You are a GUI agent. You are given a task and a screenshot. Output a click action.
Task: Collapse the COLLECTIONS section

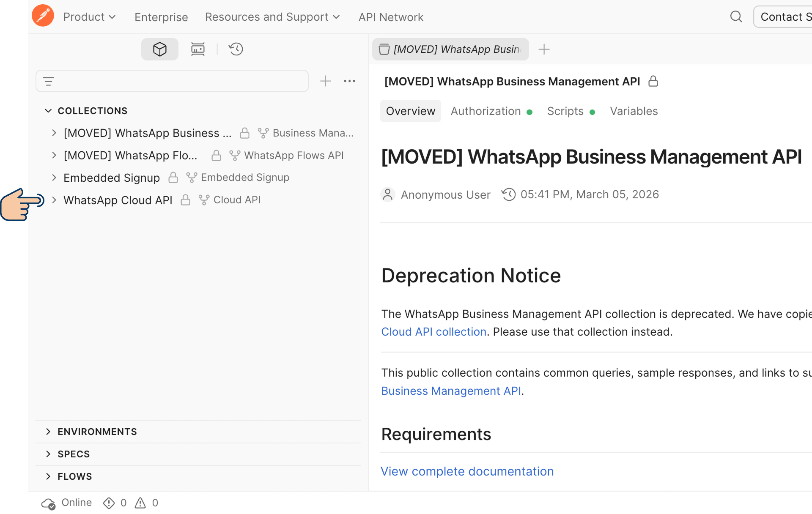[48, 111]
